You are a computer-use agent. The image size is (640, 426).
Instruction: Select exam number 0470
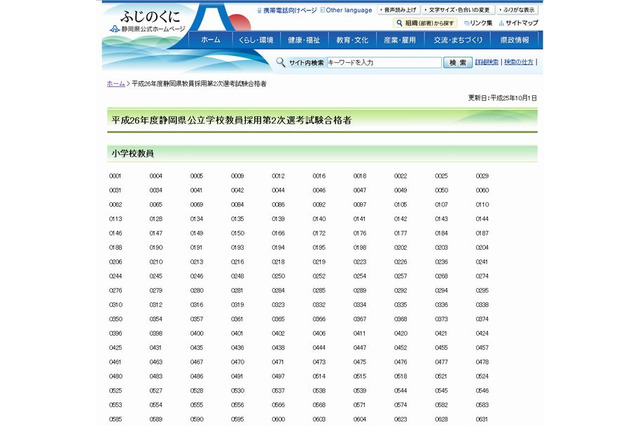coord(238,362)
